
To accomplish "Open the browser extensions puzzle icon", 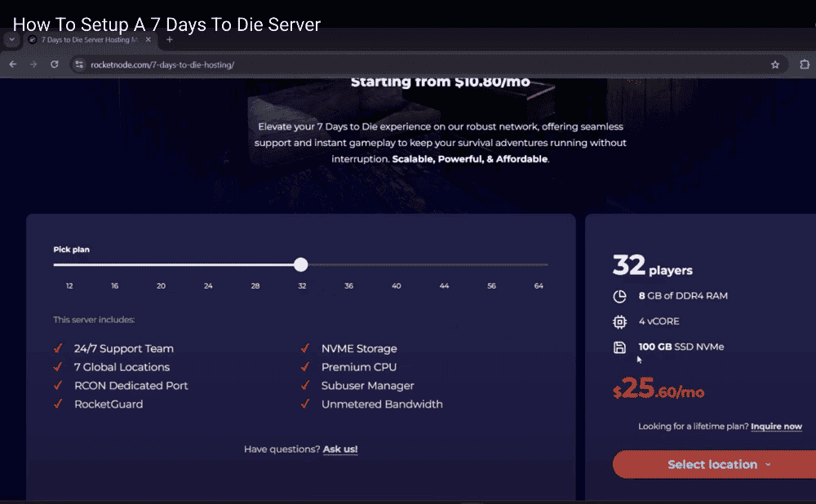I will (805, 64).
